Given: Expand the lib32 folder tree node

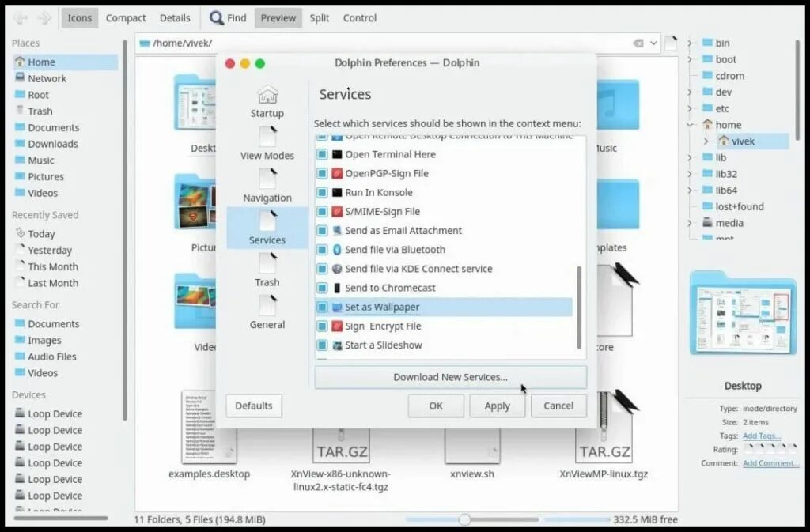Looking at the screenshot, I should (x=690, y=175).
